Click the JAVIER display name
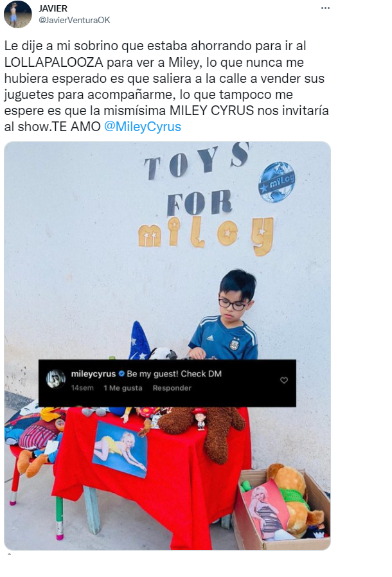Screen dimensions: 392x577 (x=53, y=8)
